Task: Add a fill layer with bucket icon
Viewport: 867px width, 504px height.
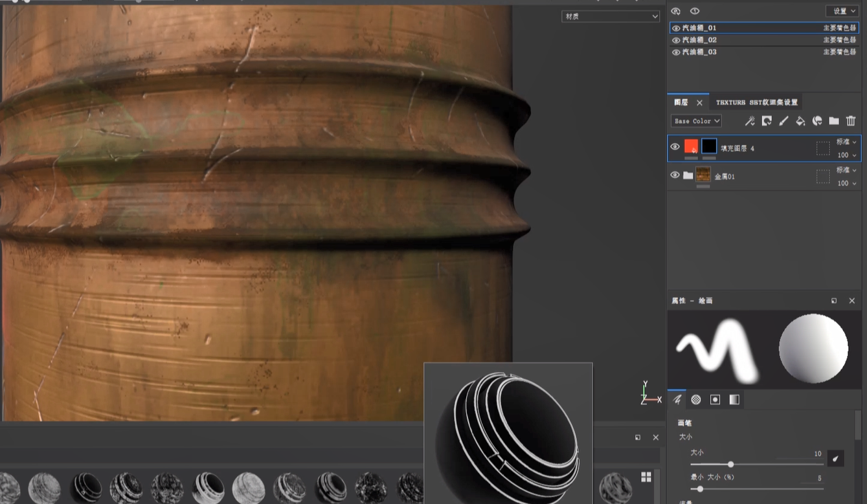Action: [x=800, y=121]
